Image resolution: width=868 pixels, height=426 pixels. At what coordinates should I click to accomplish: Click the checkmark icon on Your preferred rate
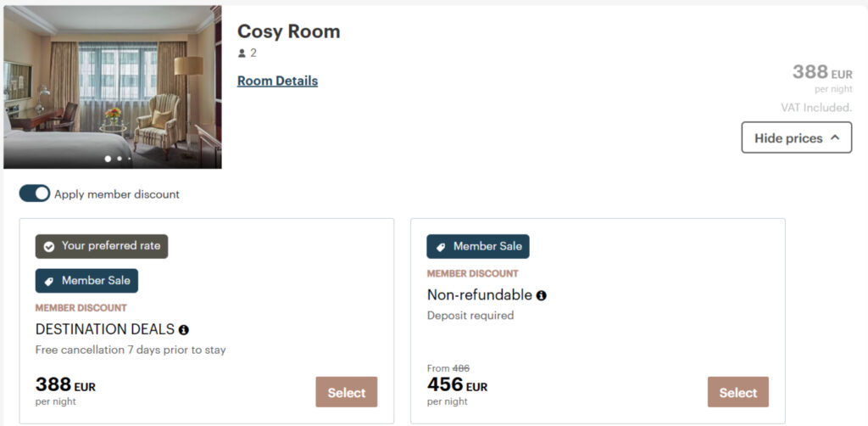[x=49, y=246]
